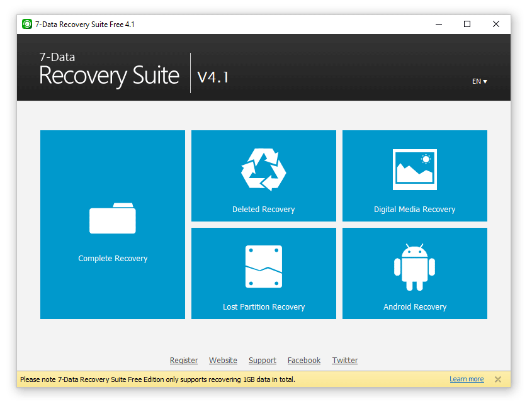Viewport: 532px width, 404px height.
Task: Maximize the 7-Data Recovery Suite window
Action: tap(467, 24)
